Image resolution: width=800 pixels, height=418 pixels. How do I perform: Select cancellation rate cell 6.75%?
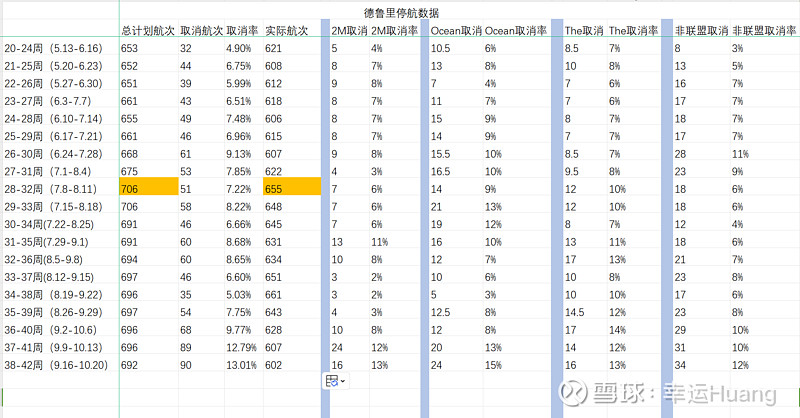[239, 66]
